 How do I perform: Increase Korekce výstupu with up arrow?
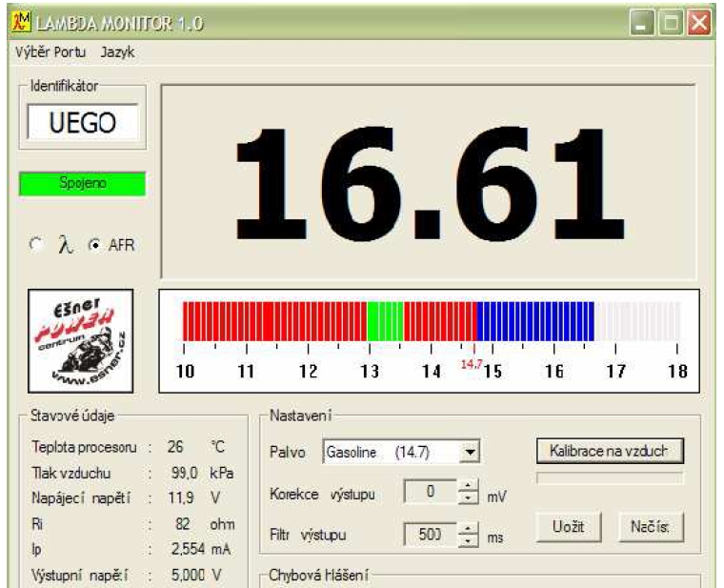pos(468,485)
